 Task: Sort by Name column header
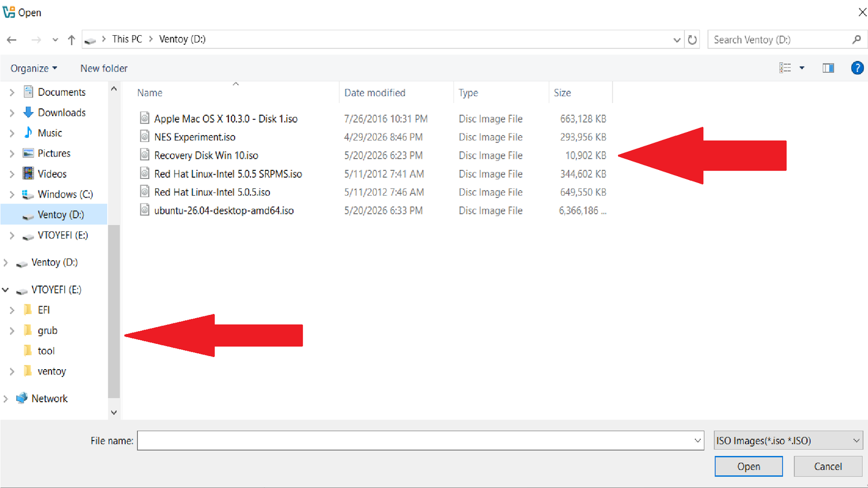(x=150, y=93)
